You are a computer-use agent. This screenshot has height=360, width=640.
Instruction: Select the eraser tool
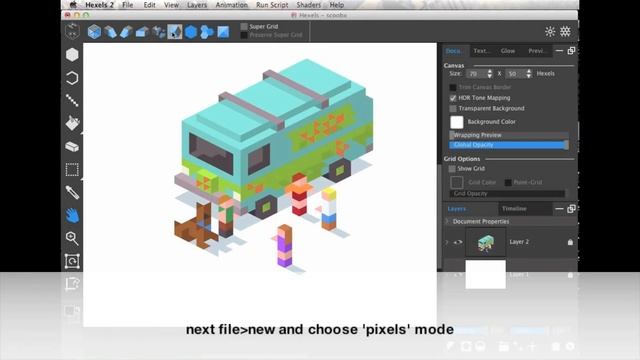72,147
